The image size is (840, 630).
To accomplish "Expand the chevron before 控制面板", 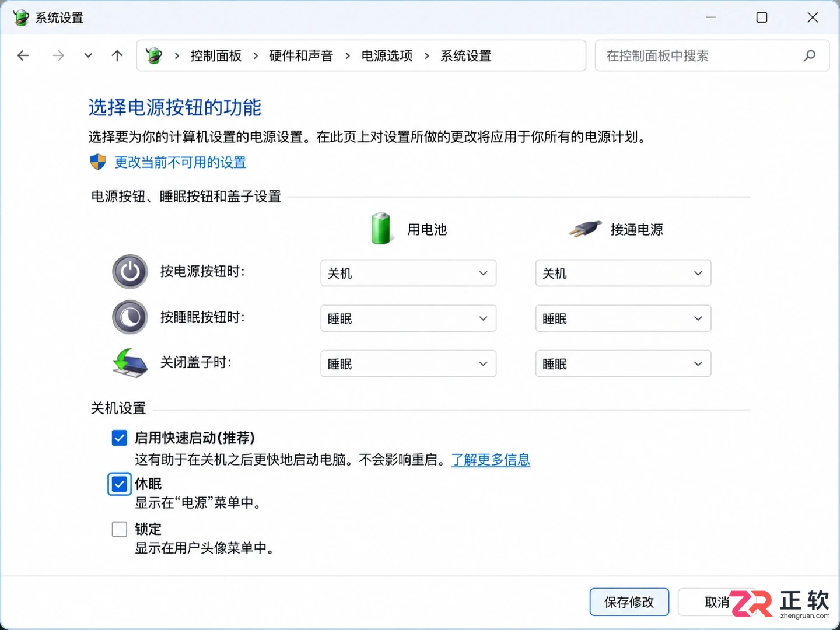I will coord(177,55).
